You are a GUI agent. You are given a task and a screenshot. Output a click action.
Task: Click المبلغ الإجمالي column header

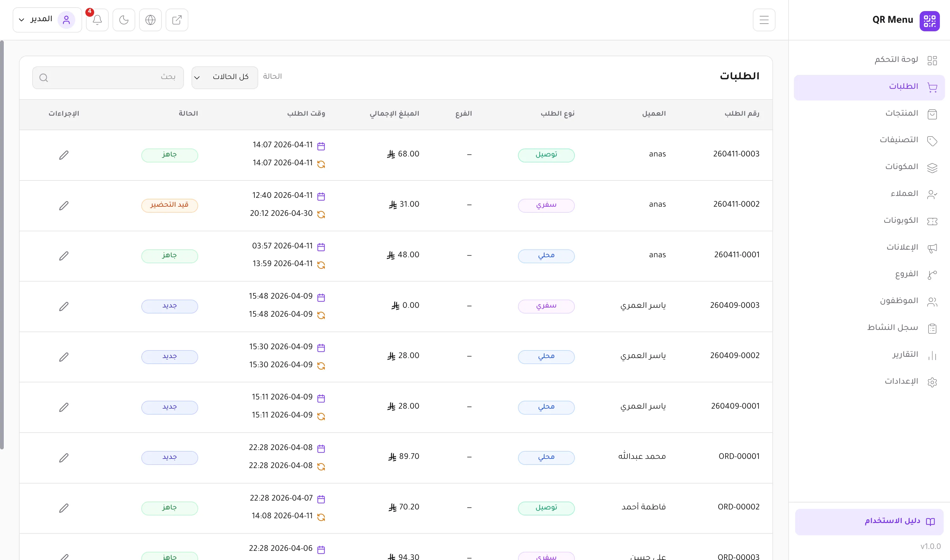pyautogui.click(x=394, y=113)
